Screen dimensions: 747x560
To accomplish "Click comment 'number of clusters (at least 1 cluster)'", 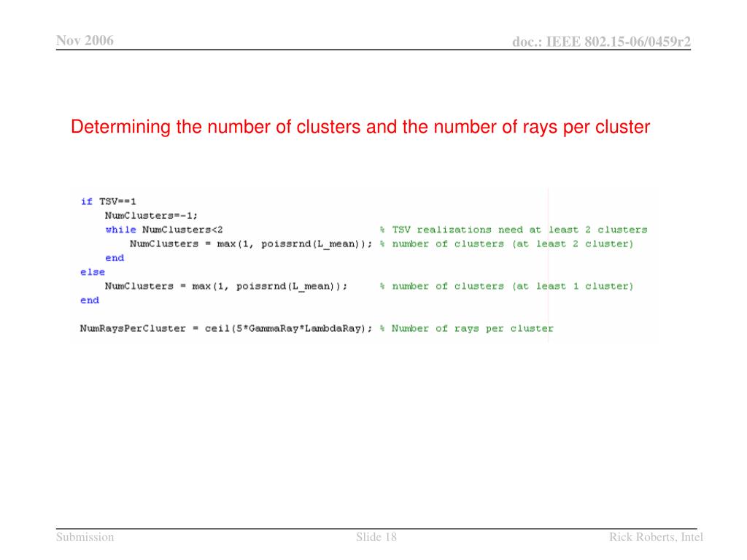I will click(506, 286).
